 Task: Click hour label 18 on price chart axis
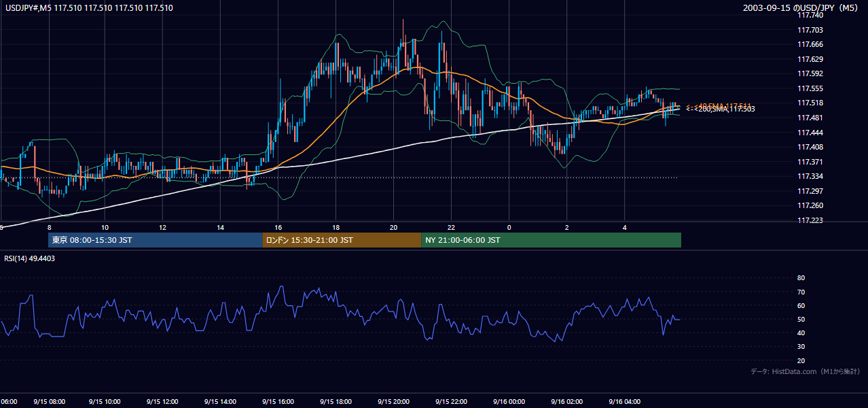pos(336,227)
